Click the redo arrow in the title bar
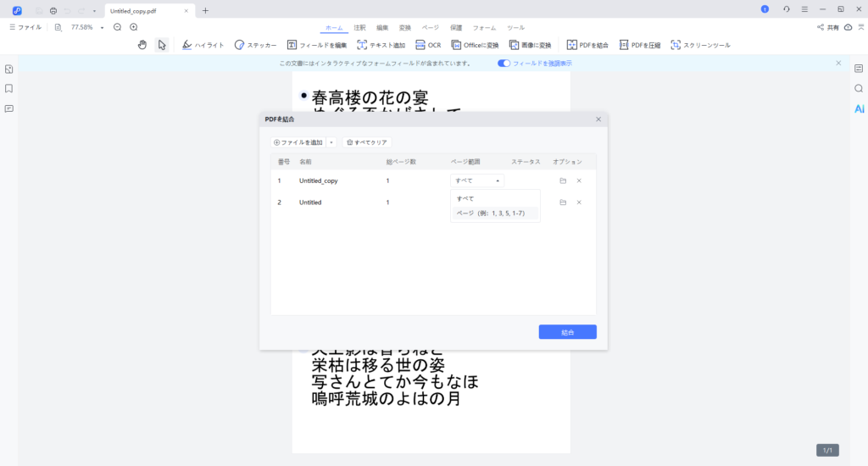This screenshot has width=868, height=466. [x=81, y=10]
